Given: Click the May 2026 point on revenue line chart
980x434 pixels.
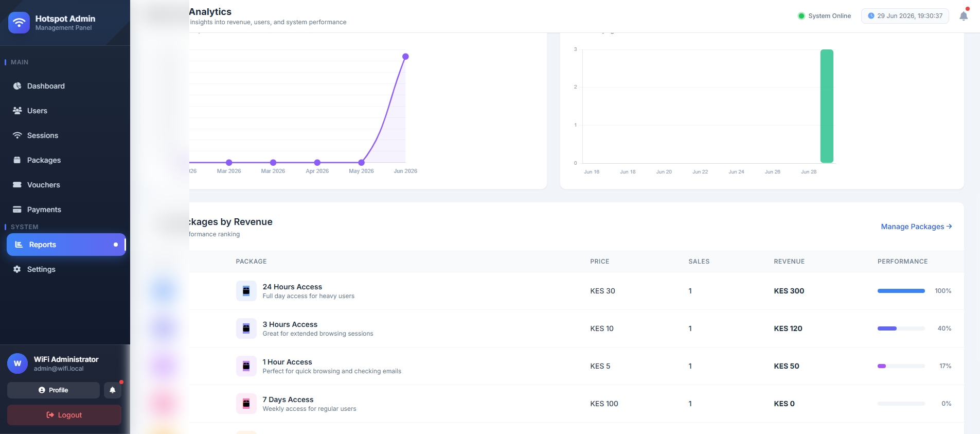Looking at the screenshot, I should tap(361, 163).
